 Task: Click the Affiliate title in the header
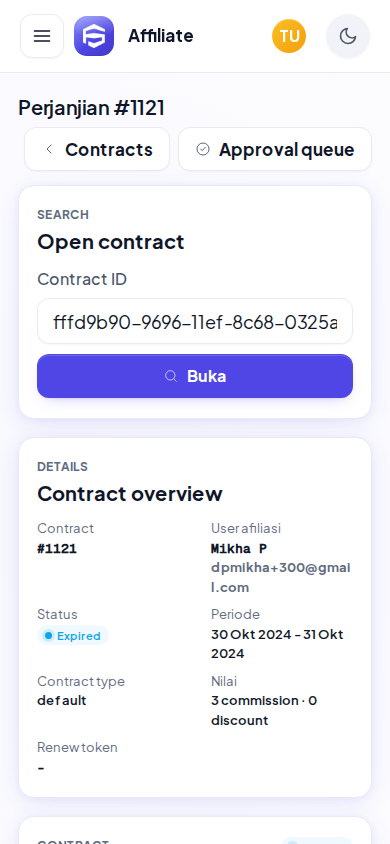point(160,36)
